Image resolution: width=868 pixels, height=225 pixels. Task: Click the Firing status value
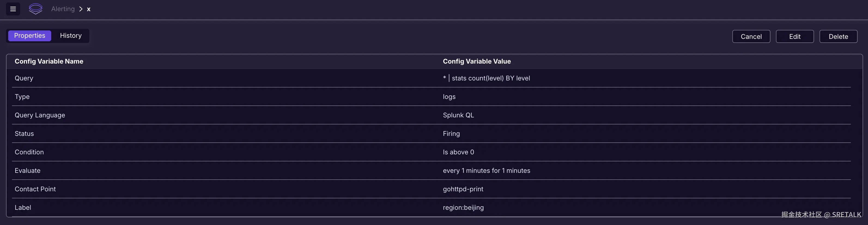451,134
